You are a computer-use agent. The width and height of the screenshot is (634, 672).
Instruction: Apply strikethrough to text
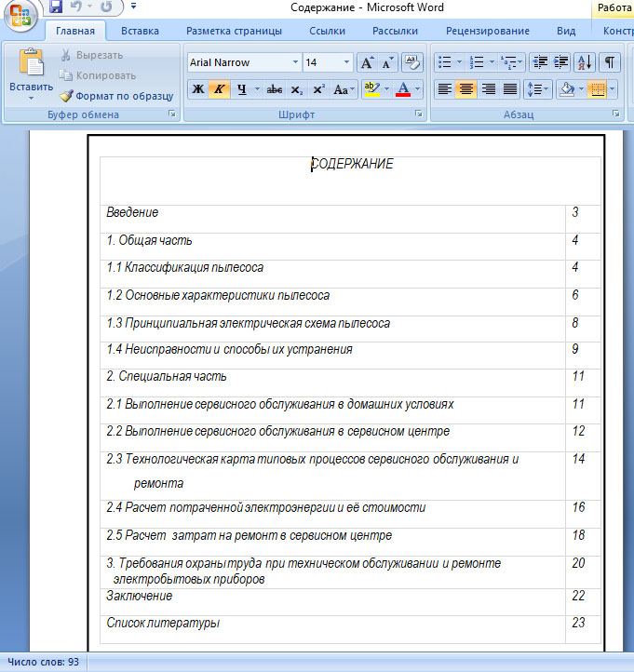(274, 89)
